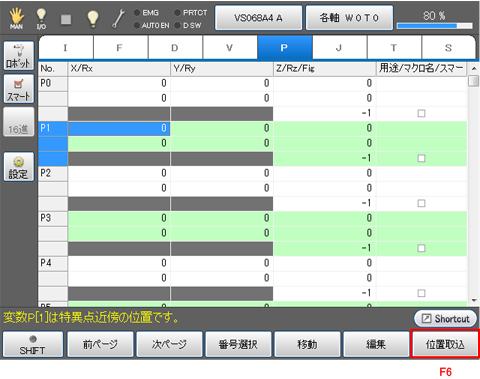Select the P0 Fig value -1 cell

point(325,113)
